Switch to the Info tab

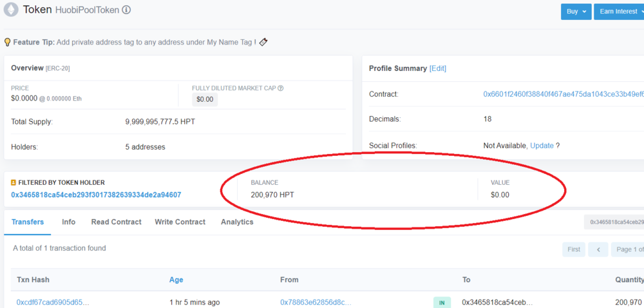point(69,222)
